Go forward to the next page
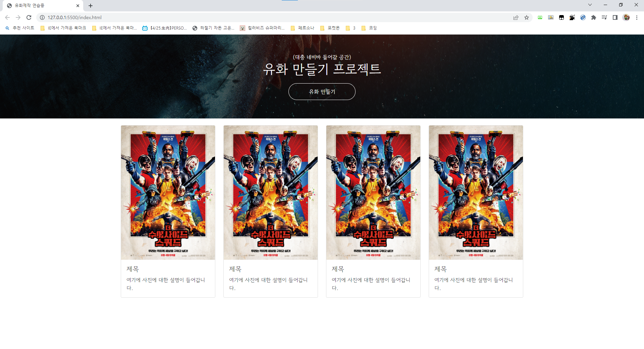Screen dimensions: 644x349 pyautogui.click(x=18, y=17)
